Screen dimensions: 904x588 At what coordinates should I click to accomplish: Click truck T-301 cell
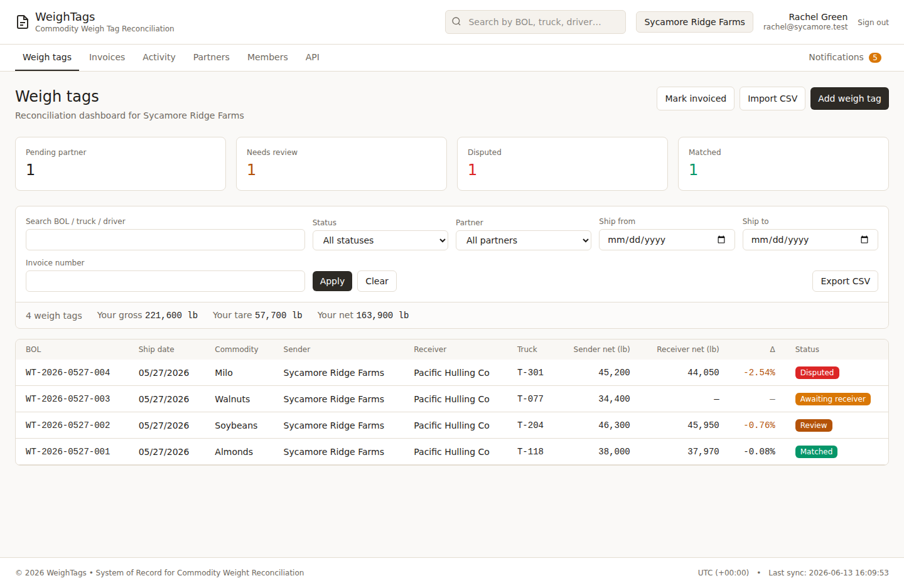click(x=530, y=373)
